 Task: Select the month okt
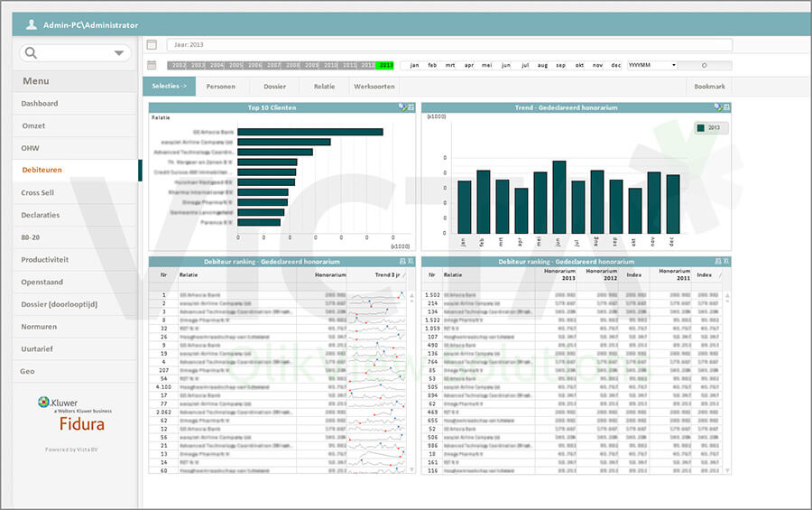[x=579, y=65]
